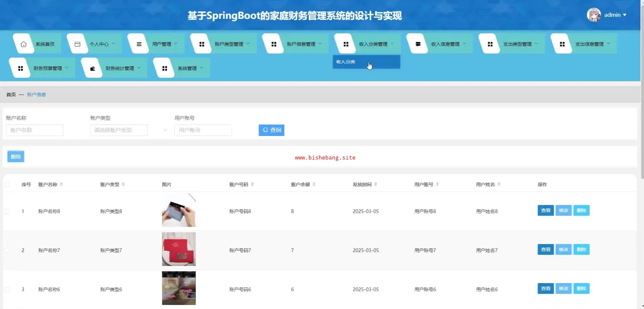Click the list icon beside 用户管理
644x309 pixels.
[139, 44]
